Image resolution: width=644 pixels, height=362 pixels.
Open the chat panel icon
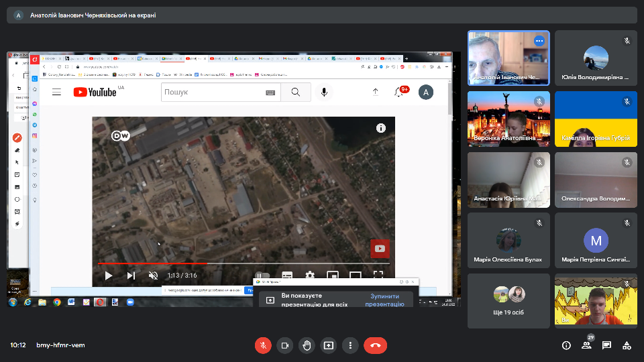[x=606, y=345]
